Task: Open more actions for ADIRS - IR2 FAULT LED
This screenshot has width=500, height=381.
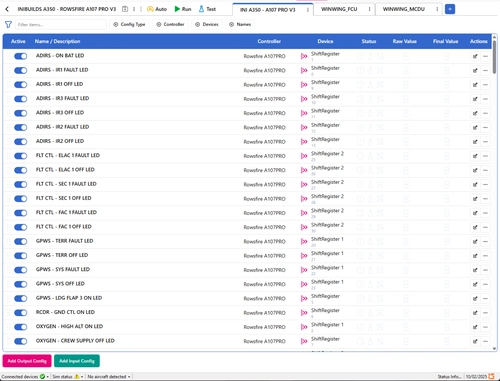Action: point(485,128)
